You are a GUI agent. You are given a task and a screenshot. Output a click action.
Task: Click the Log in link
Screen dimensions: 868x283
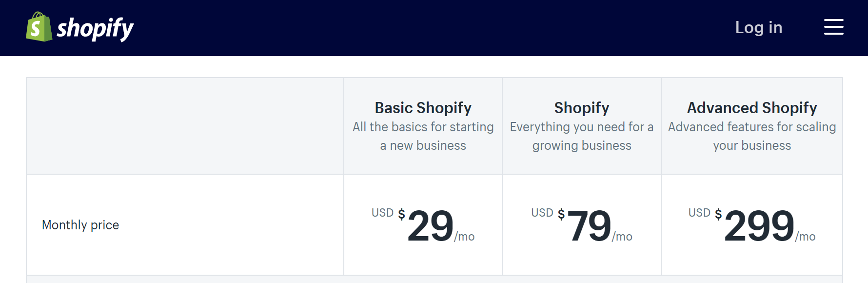click(758, 28)
